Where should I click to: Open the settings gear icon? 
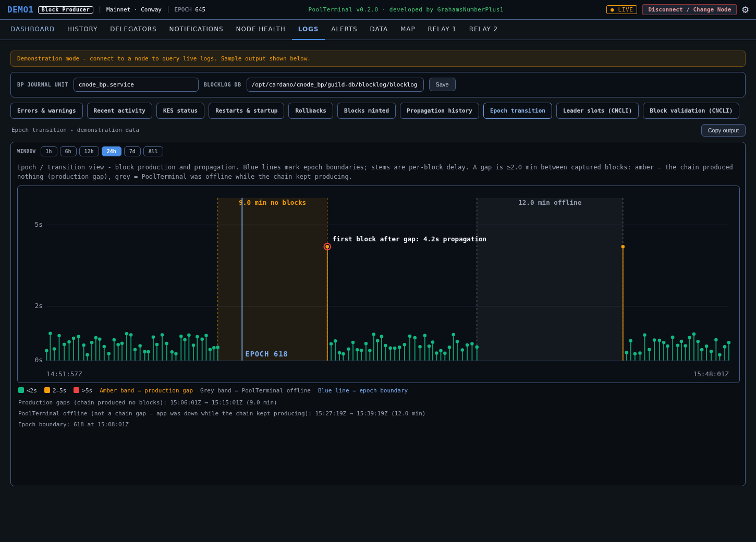click(745, 10)
